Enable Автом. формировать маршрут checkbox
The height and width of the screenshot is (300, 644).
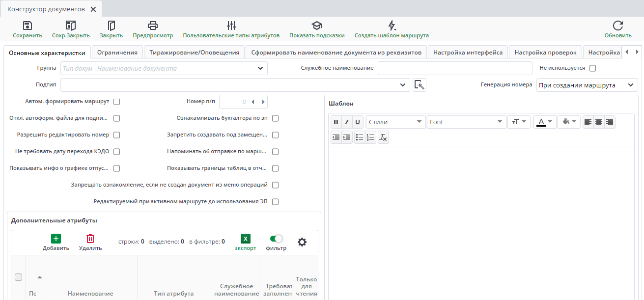(x=117, y=102)
